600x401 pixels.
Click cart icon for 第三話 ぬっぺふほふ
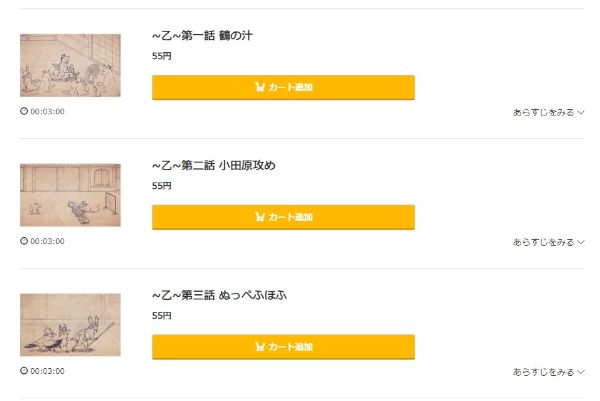tap(260, 347)
